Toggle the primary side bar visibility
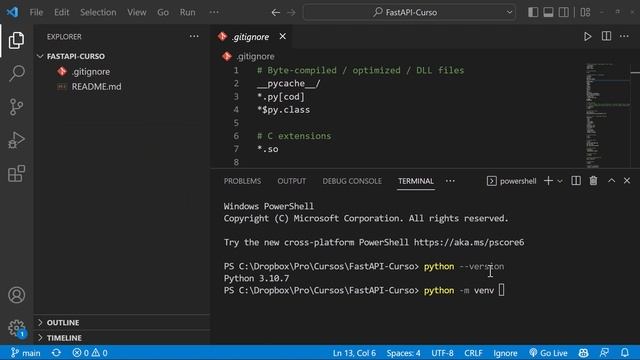 pyautogui.click(x=533, y=12)
